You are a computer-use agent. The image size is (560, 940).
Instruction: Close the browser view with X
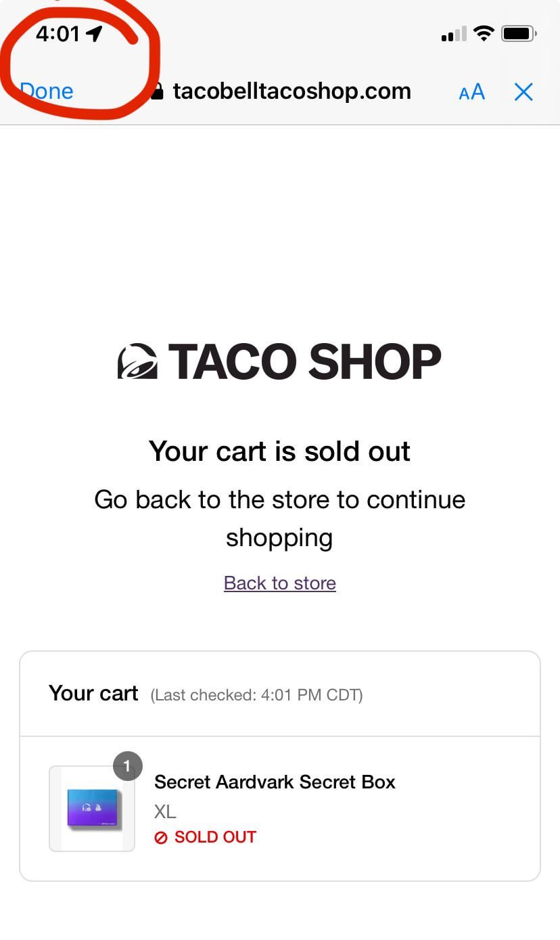coord(523,92)
